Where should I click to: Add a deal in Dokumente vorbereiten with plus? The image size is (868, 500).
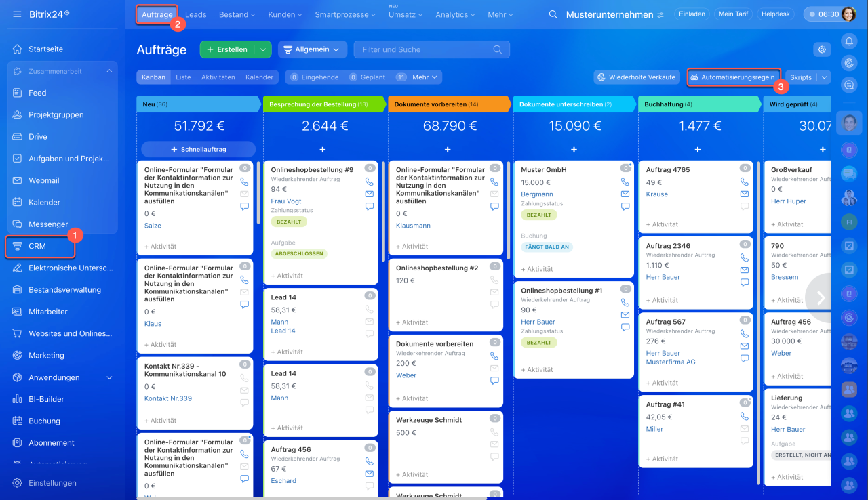(x=448, y=150)
